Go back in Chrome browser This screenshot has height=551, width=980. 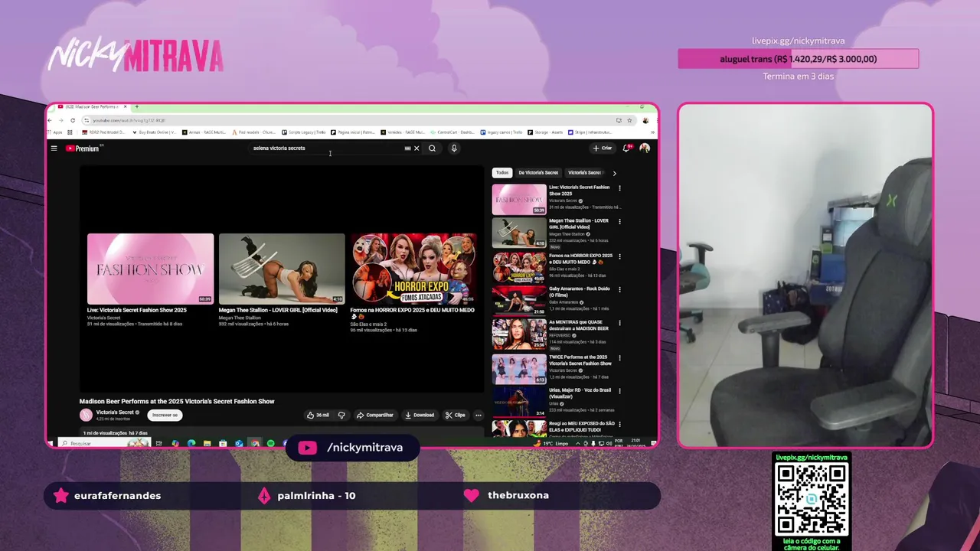[51, 120]
